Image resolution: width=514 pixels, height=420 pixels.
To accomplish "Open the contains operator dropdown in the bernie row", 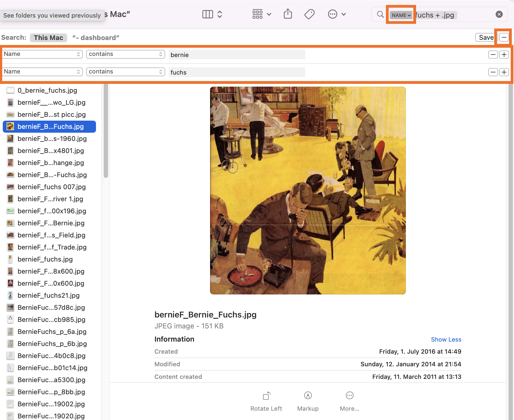I will (126, 54).
